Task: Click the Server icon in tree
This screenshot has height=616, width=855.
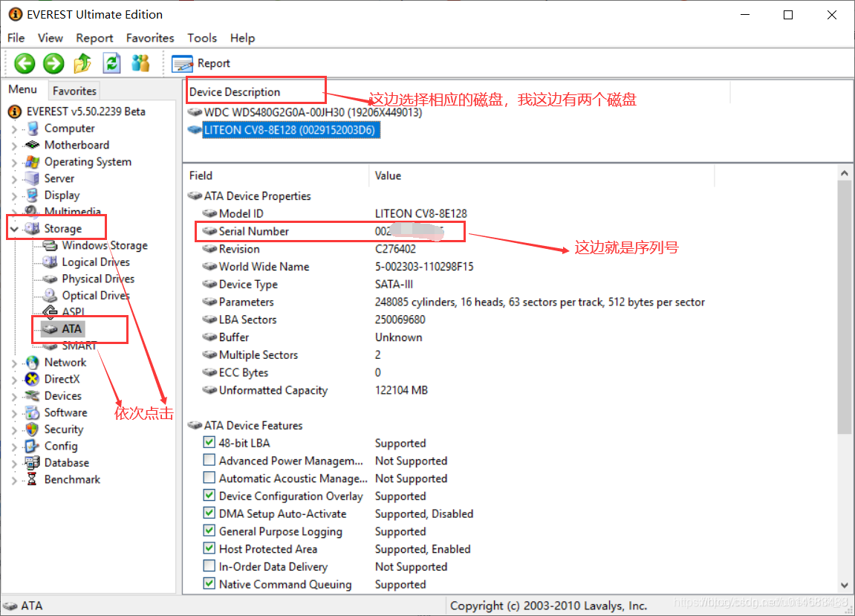Action: tap(33, 178)
